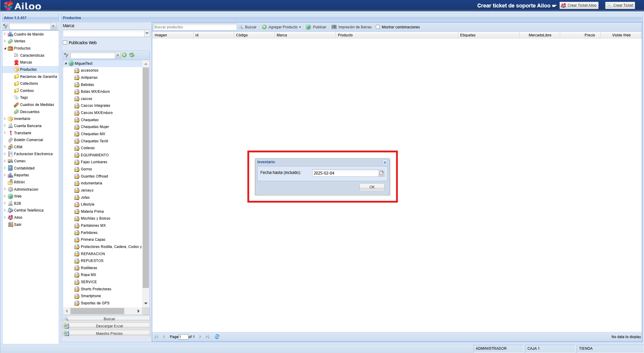Open Collections in the Productos menu

point(29,84)
